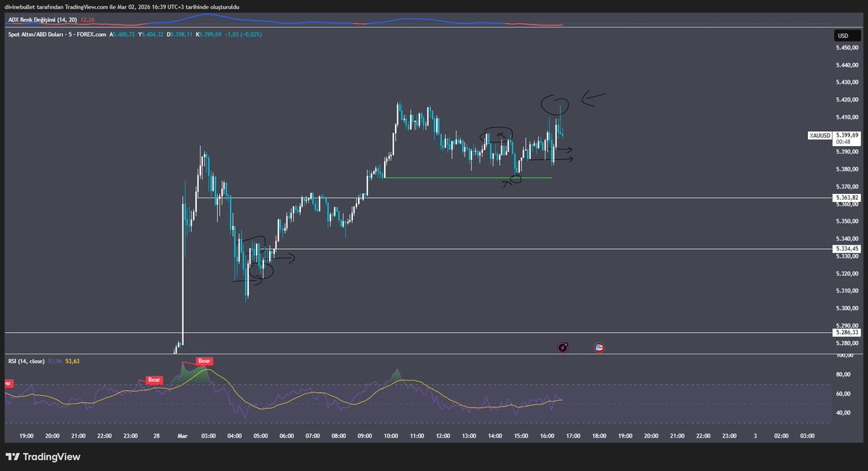Click the 16:00 time axis label

click(x=547, y=436)
